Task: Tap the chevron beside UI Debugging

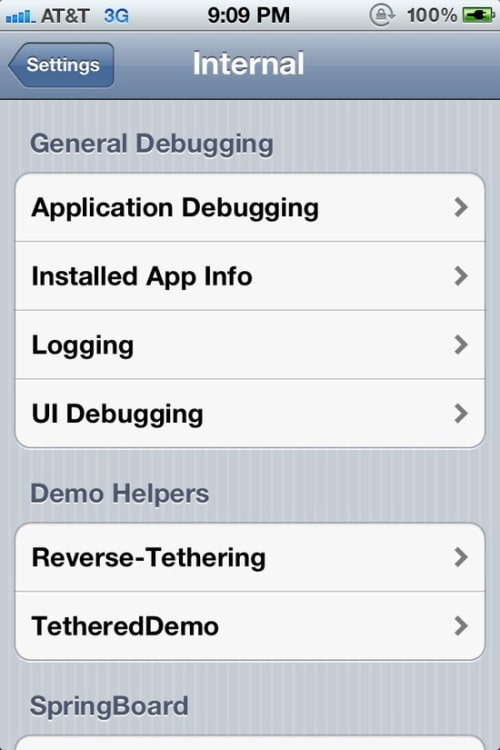Action: [x=461, y=414]
